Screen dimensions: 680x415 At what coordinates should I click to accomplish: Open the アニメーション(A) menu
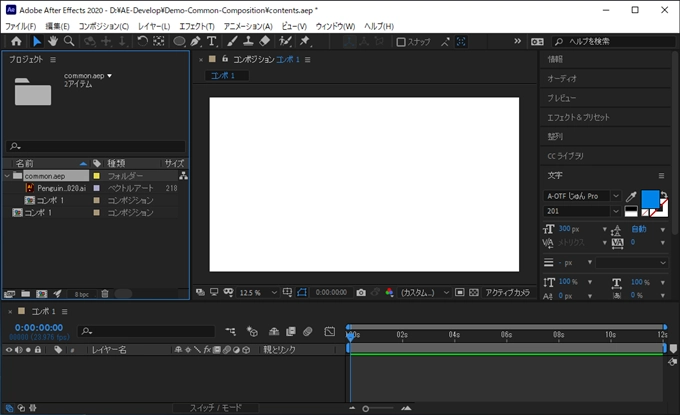(248, 26)
